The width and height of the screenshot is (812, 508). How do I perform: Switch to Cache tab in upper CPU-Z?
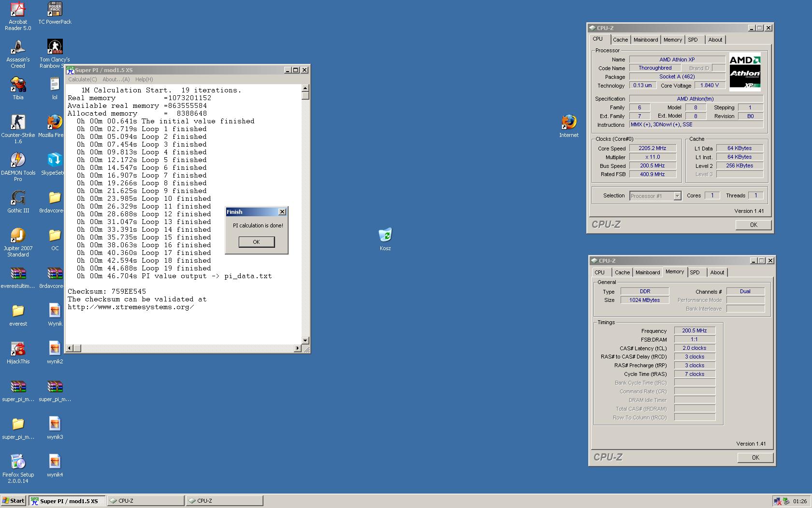621,40
